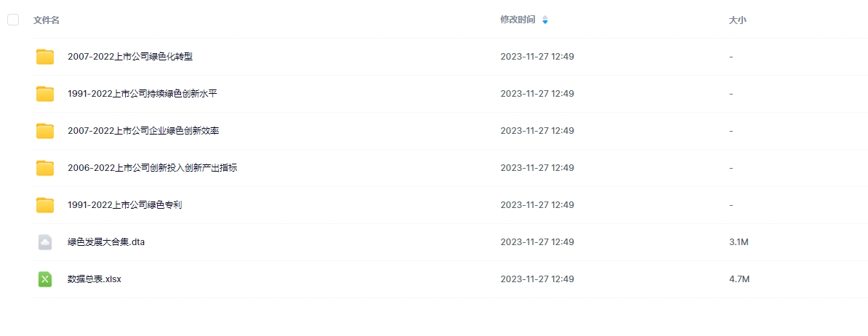Click the 4.7M size of 数据总表.xlsx

739,279
